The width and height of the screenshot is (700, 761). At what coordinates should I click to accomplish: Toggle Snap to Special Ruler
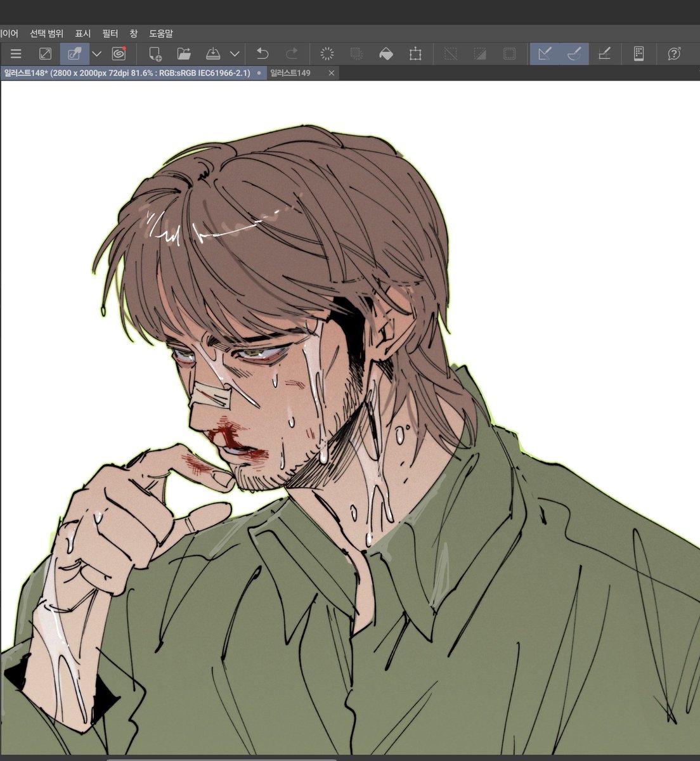(x=574, y=54)
